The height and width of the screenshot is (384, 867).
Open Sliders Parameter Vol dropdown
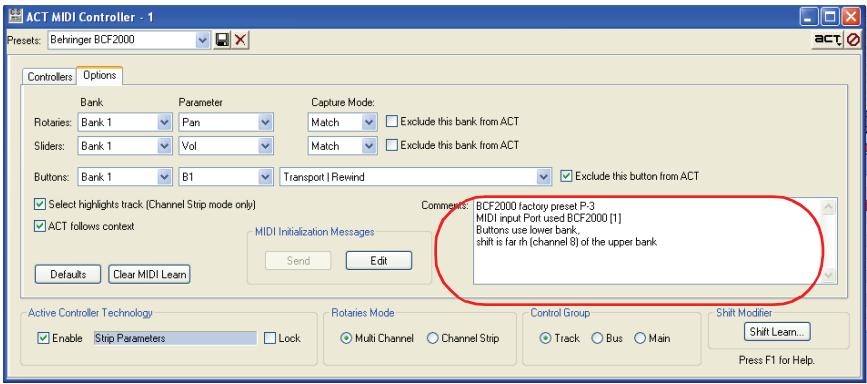pyautogui.click(x=265, y=146)
